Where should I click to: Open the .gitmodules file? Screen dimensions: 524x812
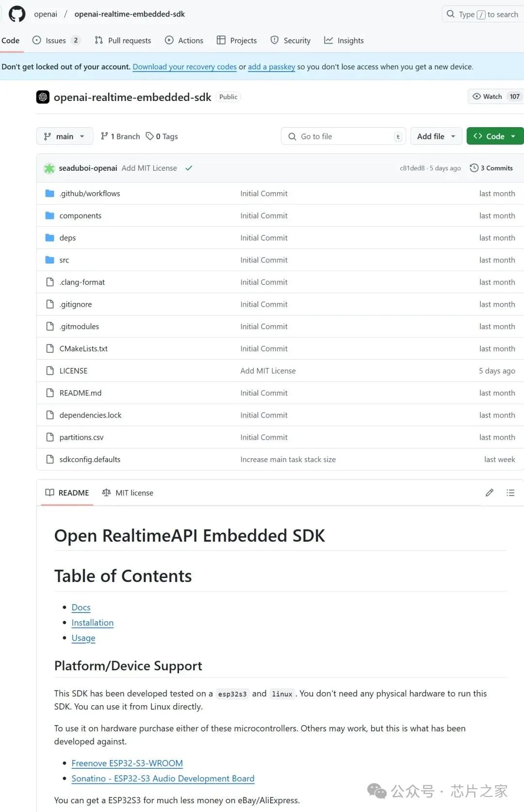(79, 327)
